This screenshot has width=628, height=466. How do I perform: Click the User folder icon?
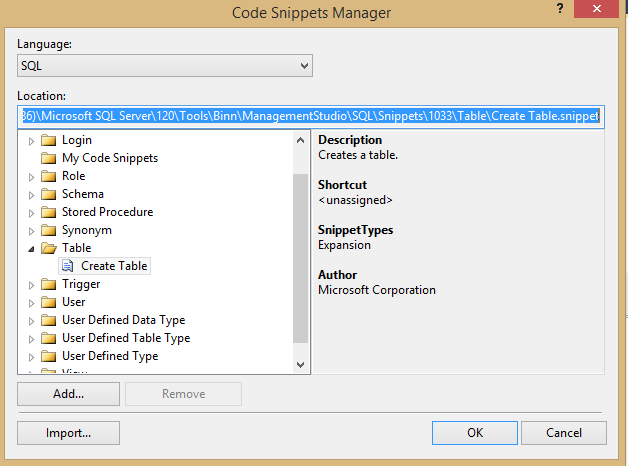click(48, 303)
